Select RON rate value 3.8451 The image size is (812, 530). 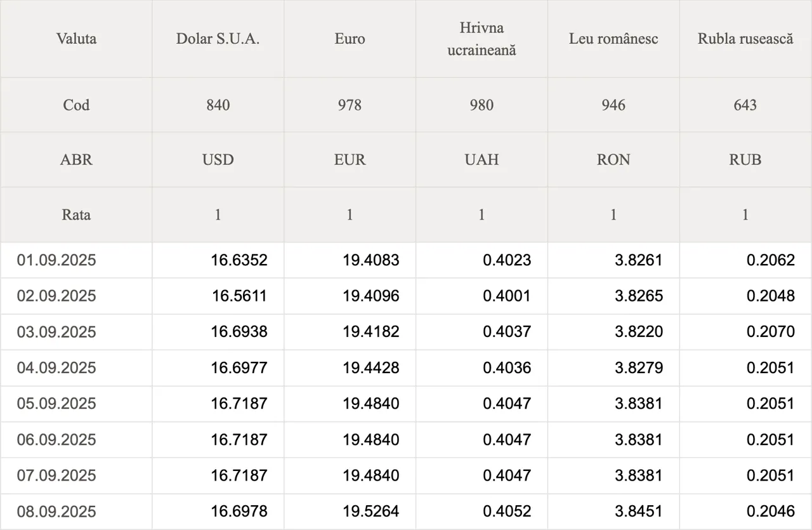pyautogui.click(x=639, y=512)
